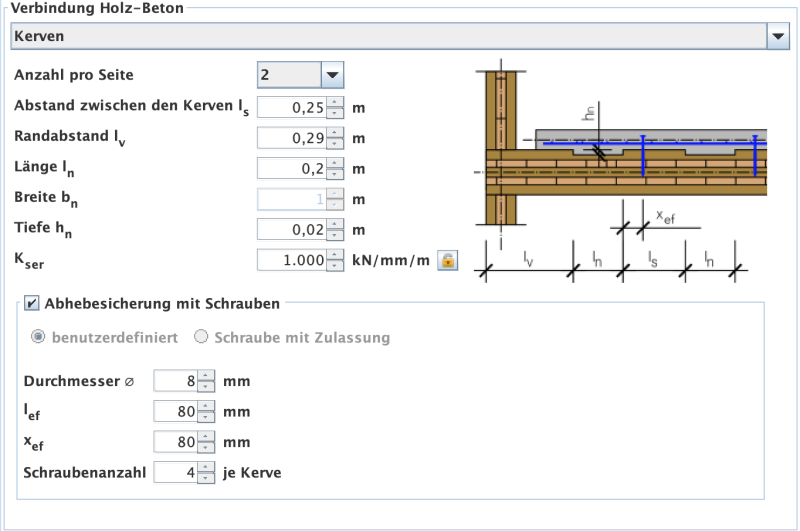Image resolution: width=800 pixels, height=531 pixels.
Task: Decrease the Randabstand lv value
Action: pos(335,143)
